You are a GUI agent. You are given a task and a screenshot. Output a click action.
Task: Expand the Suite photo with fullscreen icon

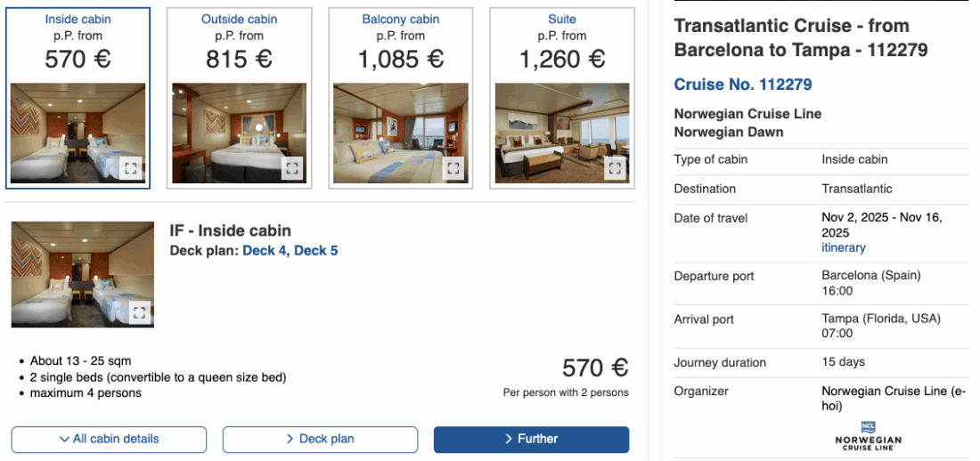point(615,168)
